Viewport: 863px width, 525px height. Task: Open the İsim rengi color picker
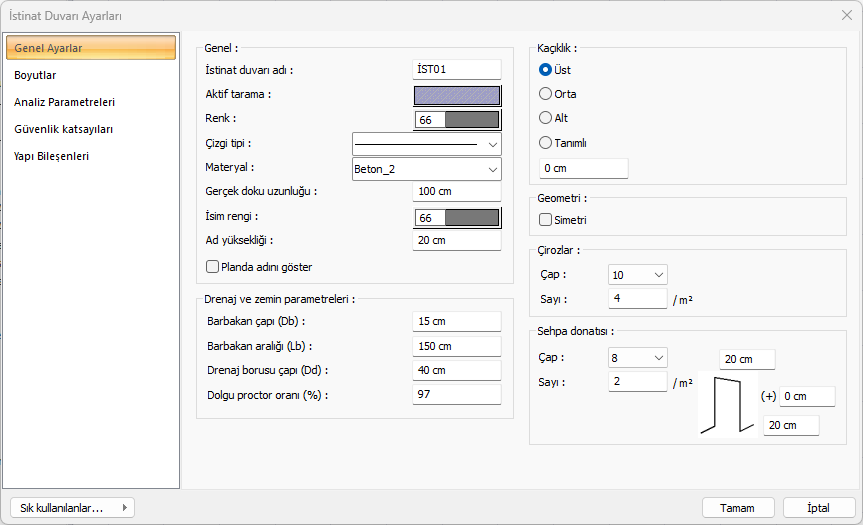[471, 218]
